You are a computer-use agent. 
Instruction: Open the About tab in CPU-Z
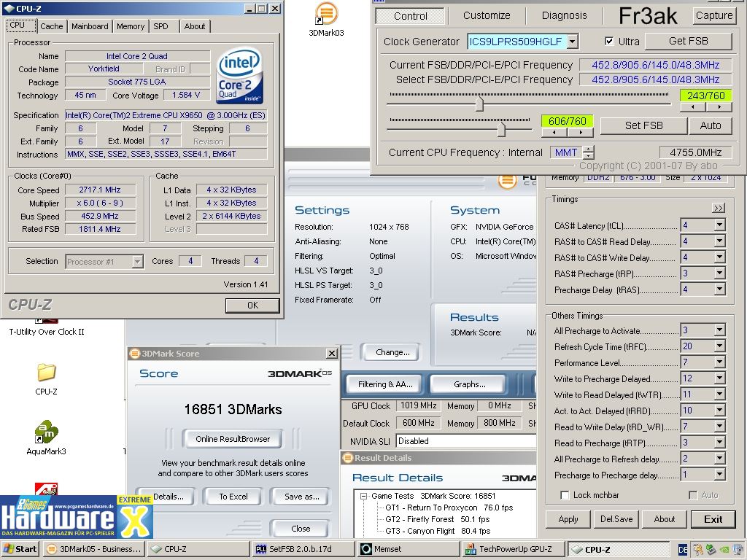click(194, 26)
